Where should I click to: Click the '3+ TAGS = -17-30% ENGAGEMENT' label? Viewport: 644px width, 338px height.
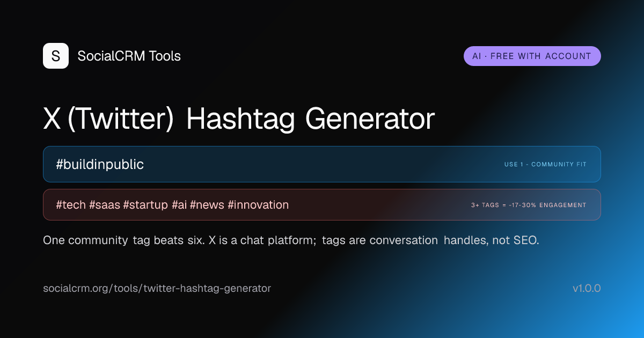click(529, 205)
